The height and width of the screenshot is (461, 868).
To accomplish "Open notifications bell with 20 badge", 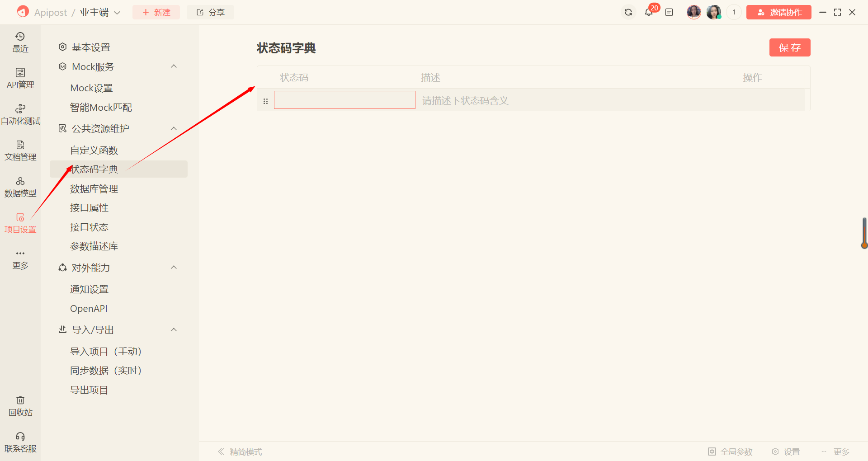I will pyautogui.click(x=649, y=12).
